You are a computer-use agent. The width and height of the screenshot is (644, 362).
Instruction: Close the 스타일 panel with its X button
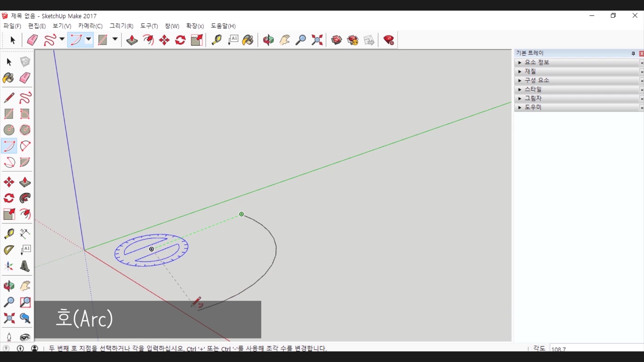click(641, 90)
